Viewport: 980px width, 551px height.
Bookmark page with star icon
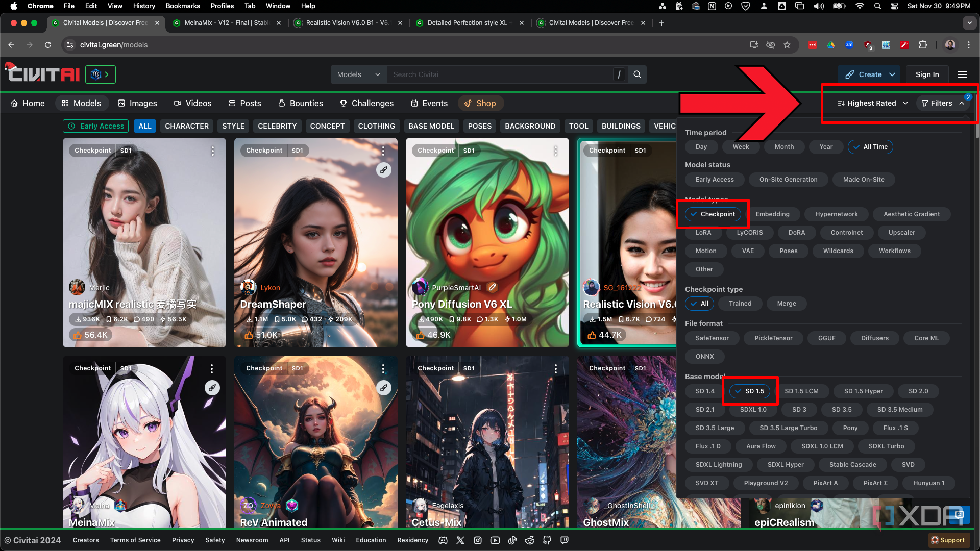(x=787, y=45)
